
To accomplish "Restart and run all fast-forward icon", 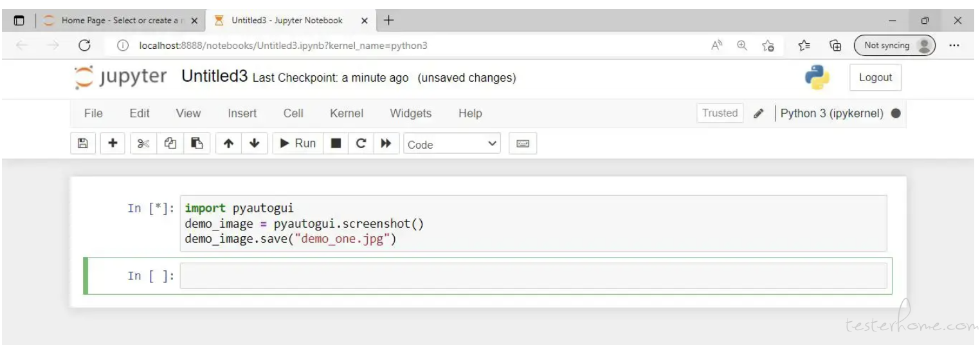I will 386,144.
